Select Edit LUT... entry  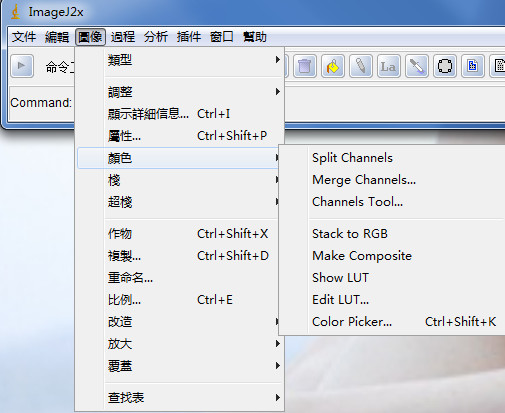click(392, 300)
